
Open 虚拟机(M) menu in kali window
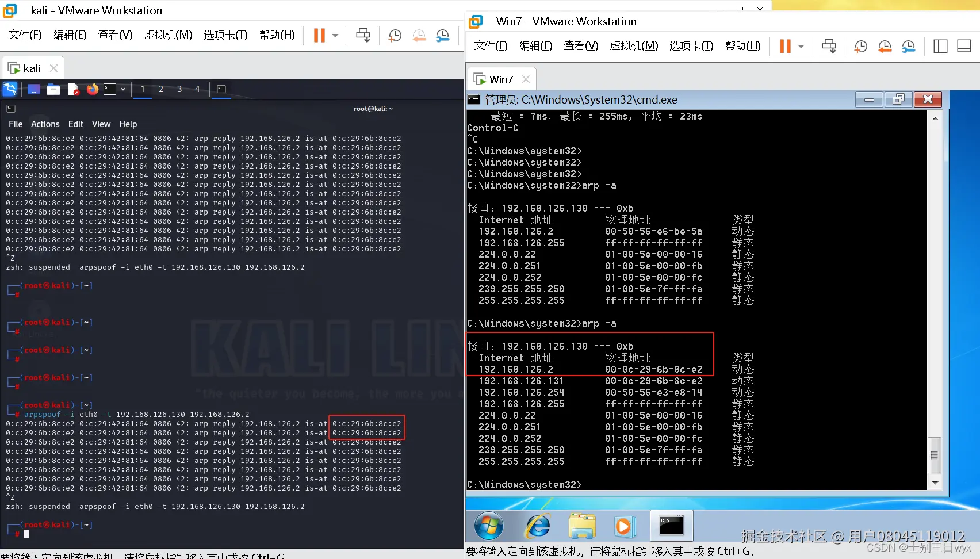click(x=168, y=35)
